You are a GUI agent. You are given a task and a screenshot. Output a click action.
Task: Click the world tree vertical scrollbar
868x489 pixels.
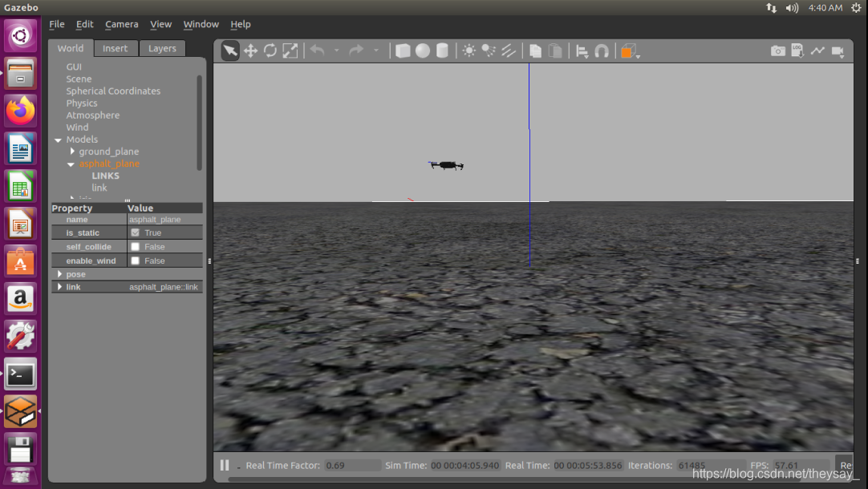pos(199,123)
